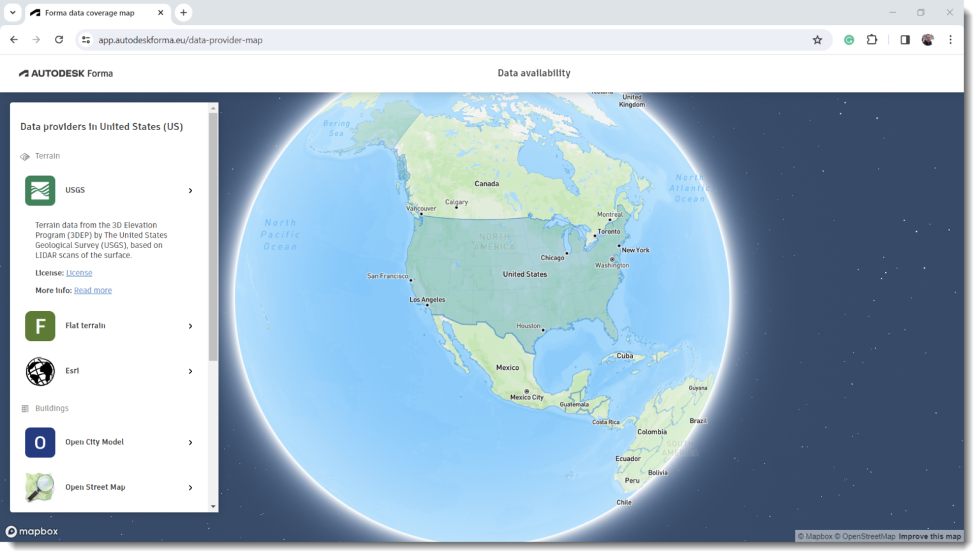Toggle the browser side panel
Viewport: 980px width, 558px height.
tap(904, 40)
